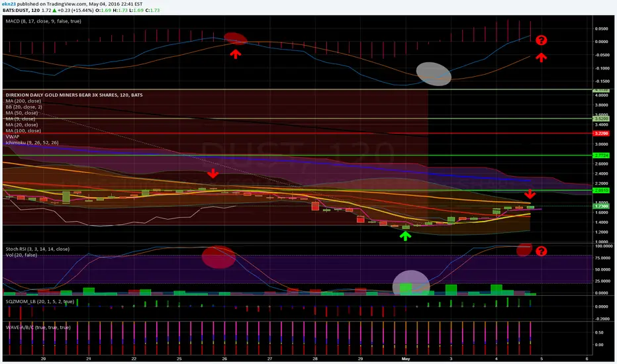Select the MACD (8, 17, close, 9) indicator label
Viewport: 617px width, 364px height.
(x=43, y=21)
